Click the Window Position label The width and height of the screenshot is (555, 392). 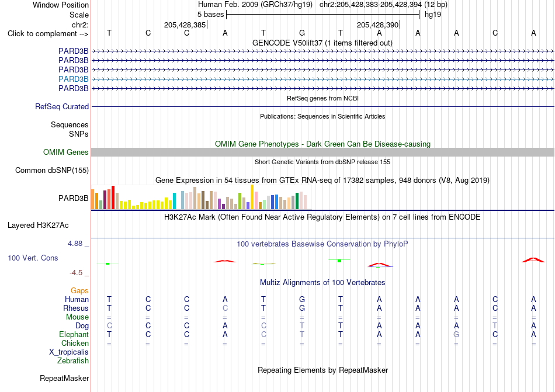[61, 5]
